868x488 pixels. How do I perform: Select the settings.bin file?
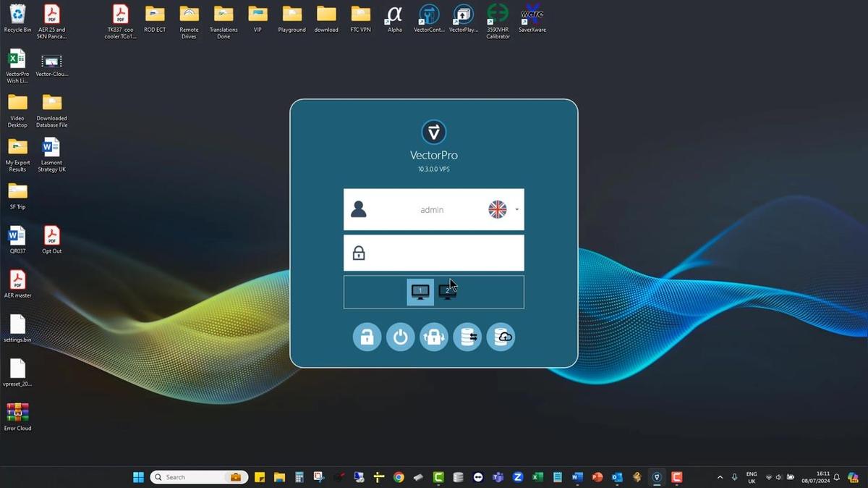pos(17,329)
